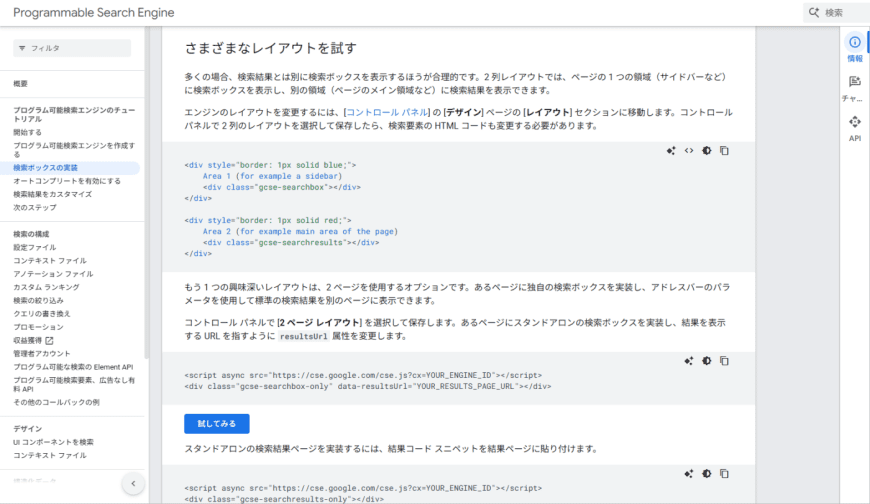Image resolution: width=870 pixels, height=504 pixels.
Task: Go to 次のステップ
Action: [34, 208]
